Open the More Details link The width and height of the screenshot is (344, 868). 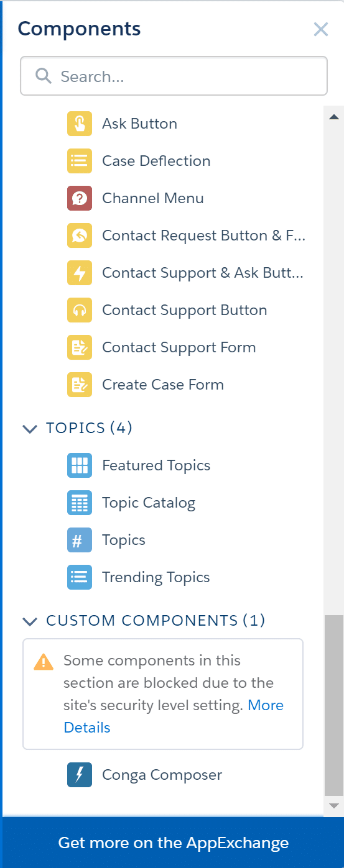coord(174,716)
